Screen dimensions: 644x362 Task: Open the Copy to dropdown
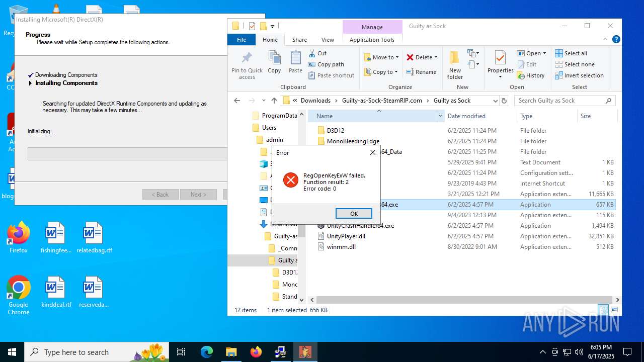(x=381, y=72)
